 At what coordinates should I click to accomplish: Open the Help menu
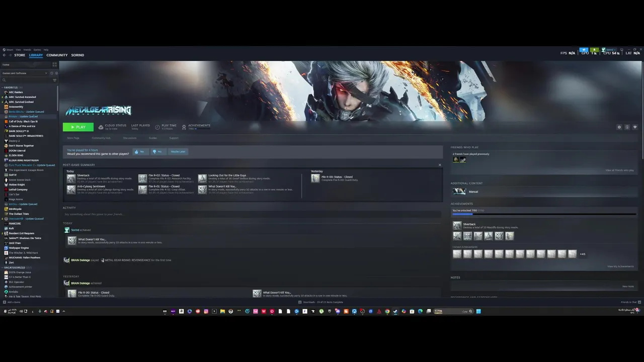point(46,50)
